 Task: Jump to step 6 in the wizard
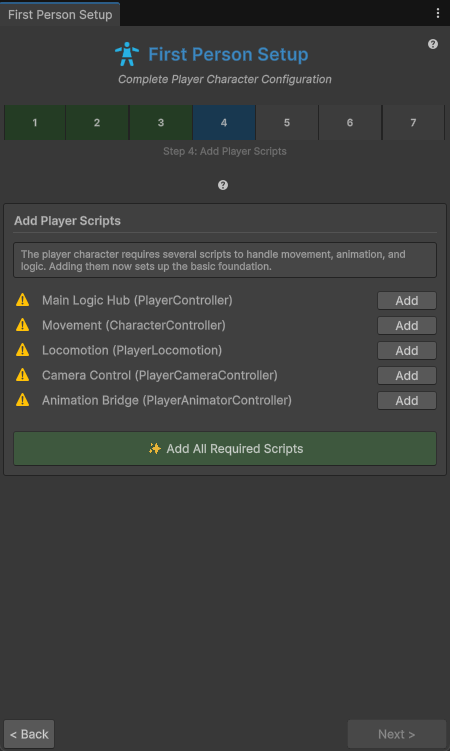click(x=350, y=123)
